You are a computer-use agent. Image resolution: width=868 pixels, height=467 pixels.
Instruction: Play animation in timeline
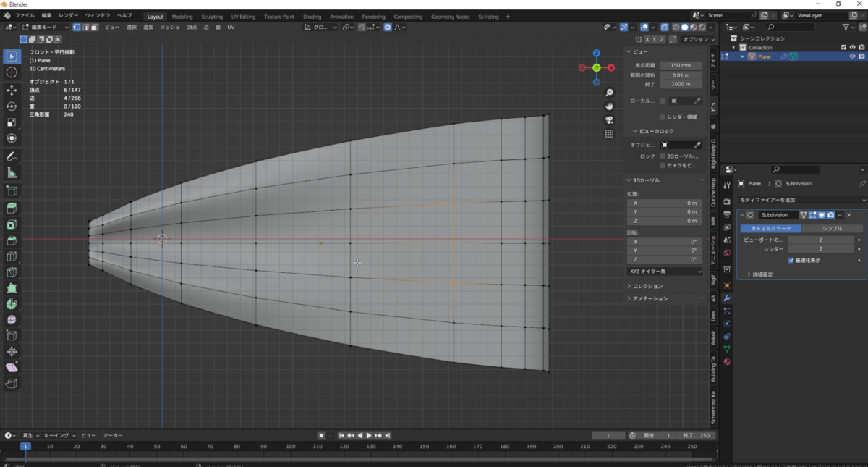[x=369, y=435]
